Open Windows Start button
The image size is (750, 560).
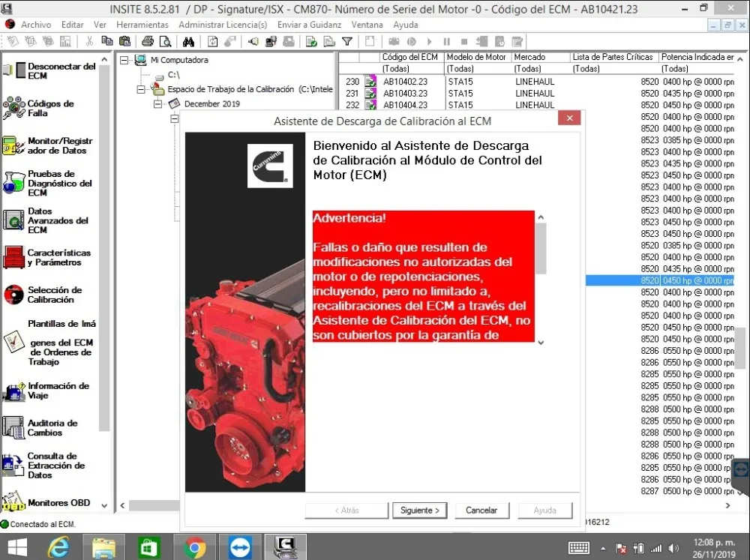click(17, 547)
